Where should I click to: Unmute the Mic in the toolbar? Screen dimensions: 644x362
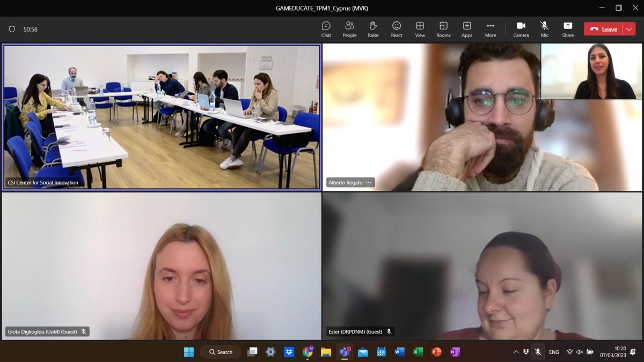pos(545,29)
